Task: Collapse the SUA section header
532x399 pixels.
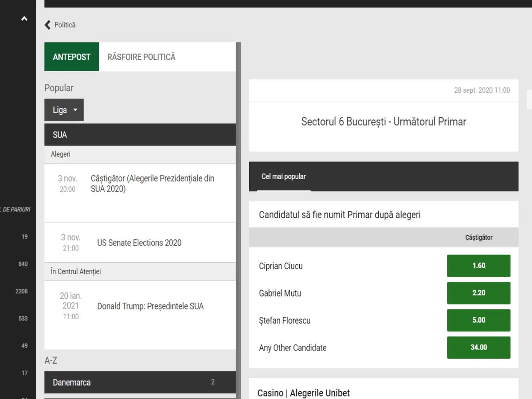Action: [140, 135]
